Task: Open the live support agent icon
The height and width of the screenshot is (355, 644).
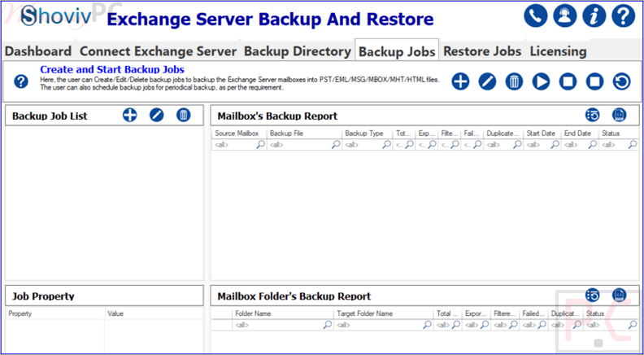Action: tap(565, 16)
